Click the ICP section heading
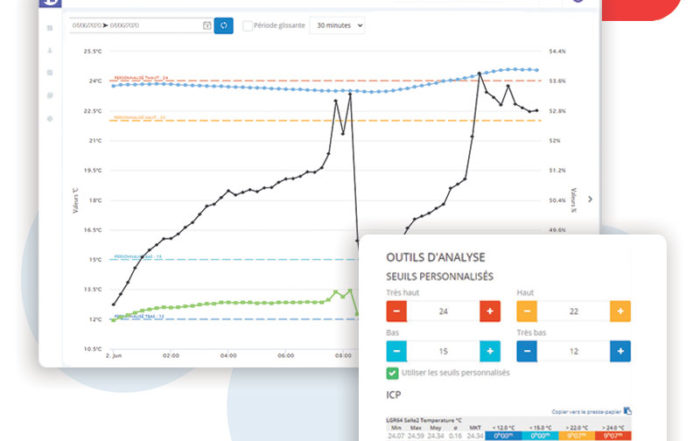 (393, 395)
